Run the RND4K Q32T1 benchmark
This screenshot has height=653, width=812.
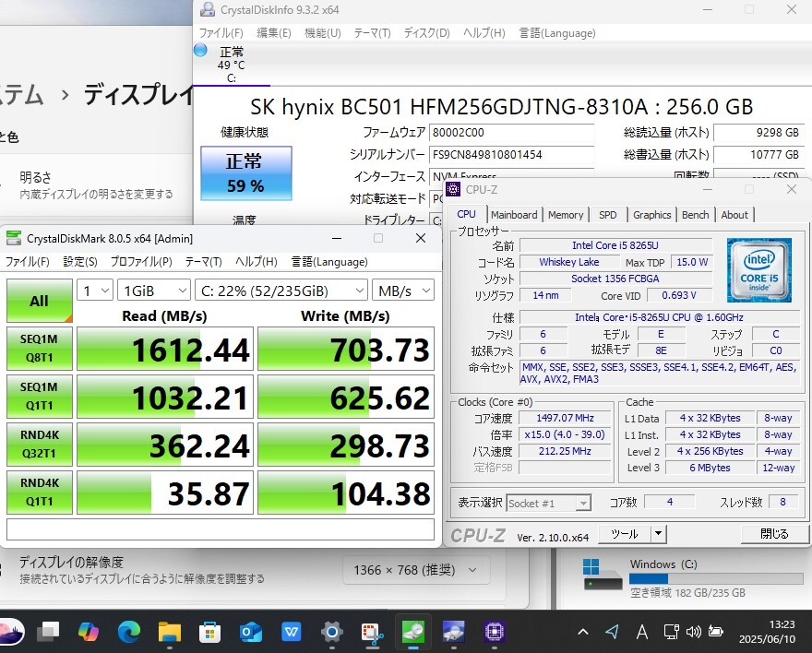[40, 444]
